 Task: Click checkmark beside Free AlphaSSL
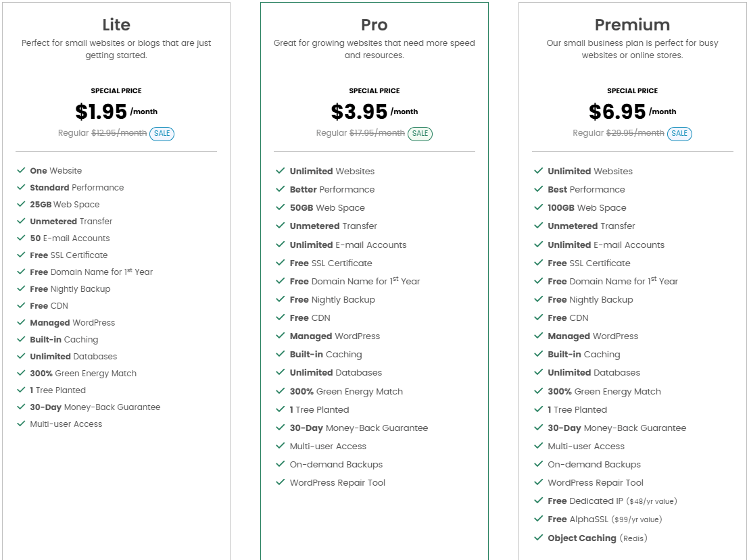[x=538, y=519]
